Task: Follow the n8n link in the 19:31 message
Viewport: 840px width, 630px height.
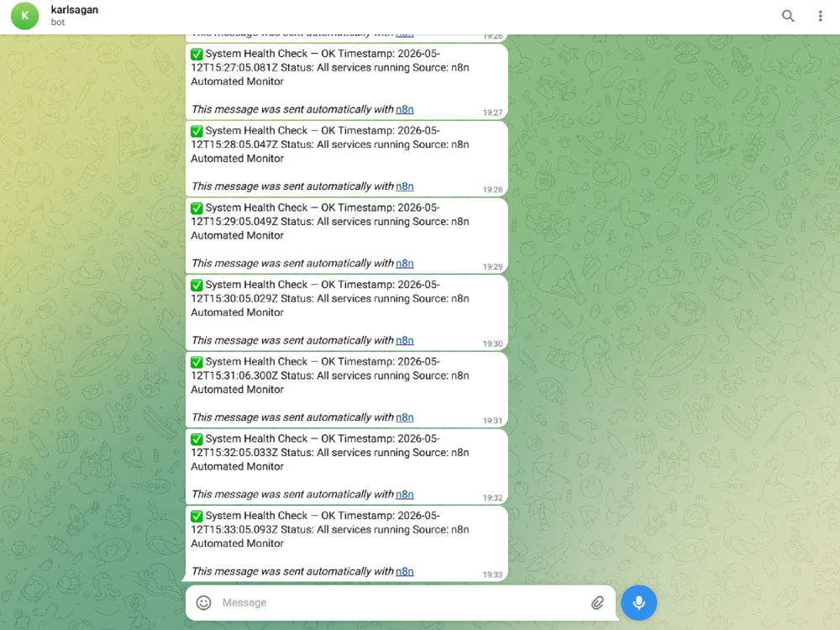Action: 405,417
